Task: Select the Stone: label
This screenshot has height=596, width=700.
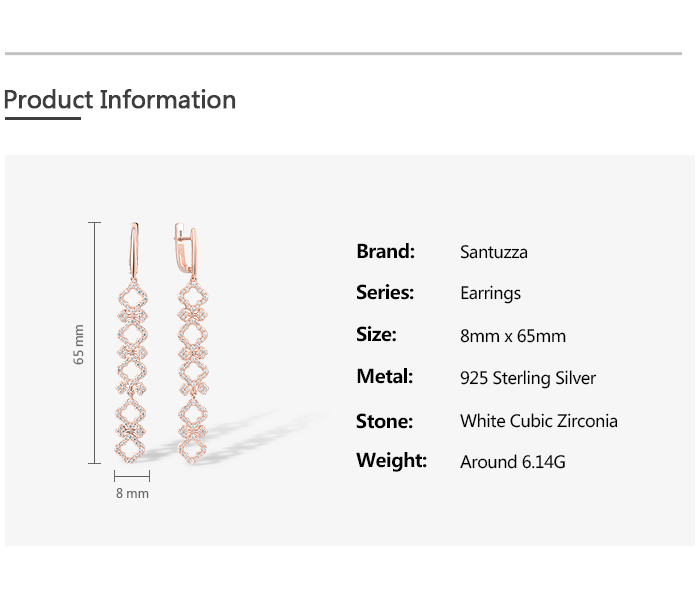Action: point(384,421)
